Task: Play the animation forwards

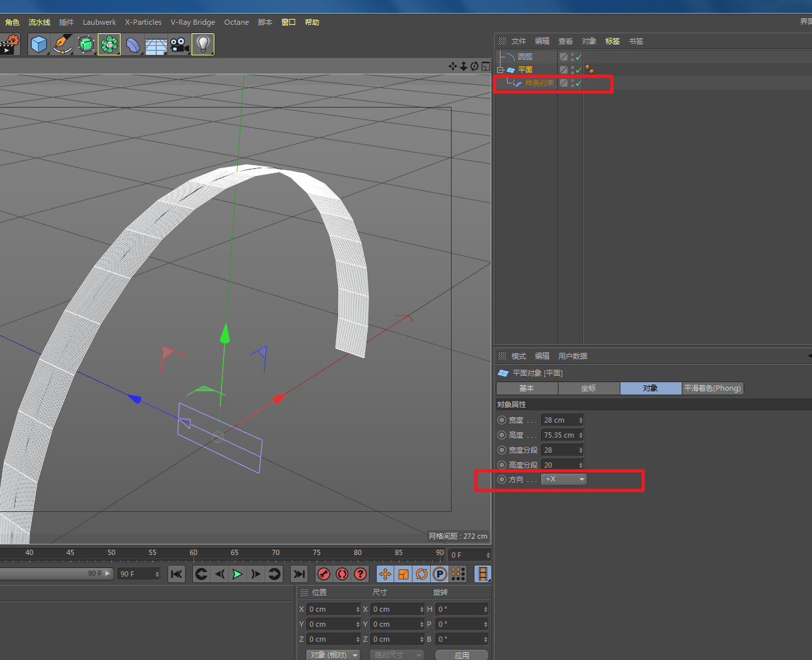Action: 237,574
